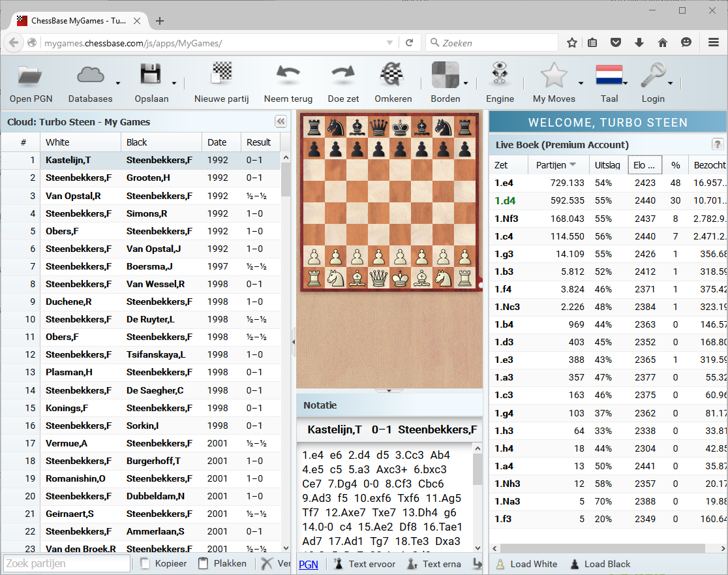This screenshot has width=728, height=575.
Task: Play the next move with Doe zet
Action: point(343,82)
